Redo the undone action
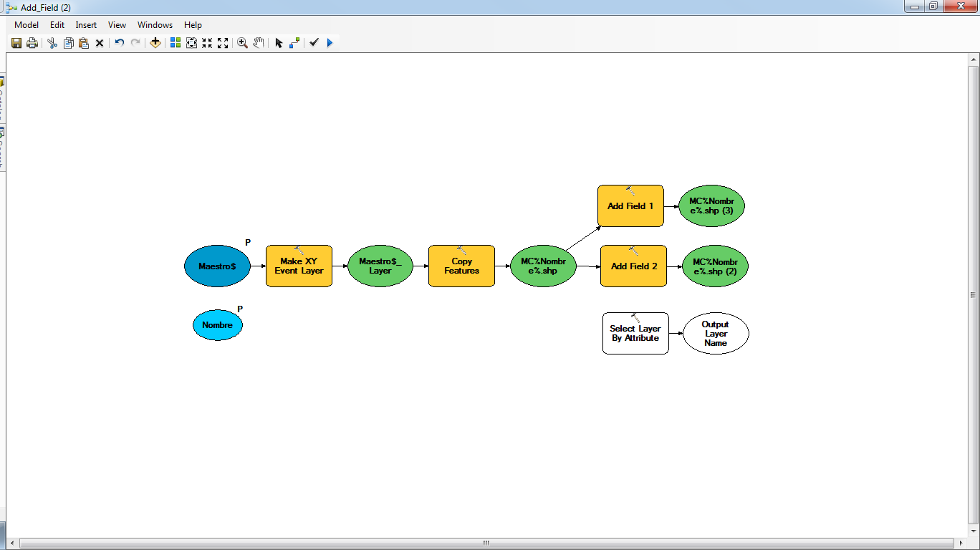This screenshot has width=980, height=550. pyautogui.click(x=135, y=43)
